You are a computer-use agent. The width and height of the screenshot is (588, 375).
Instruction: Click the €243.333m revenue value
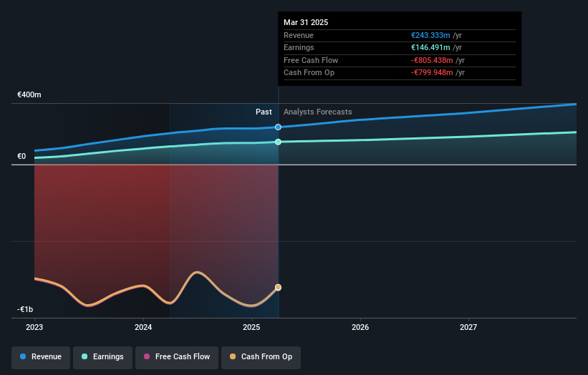[430, 35]
